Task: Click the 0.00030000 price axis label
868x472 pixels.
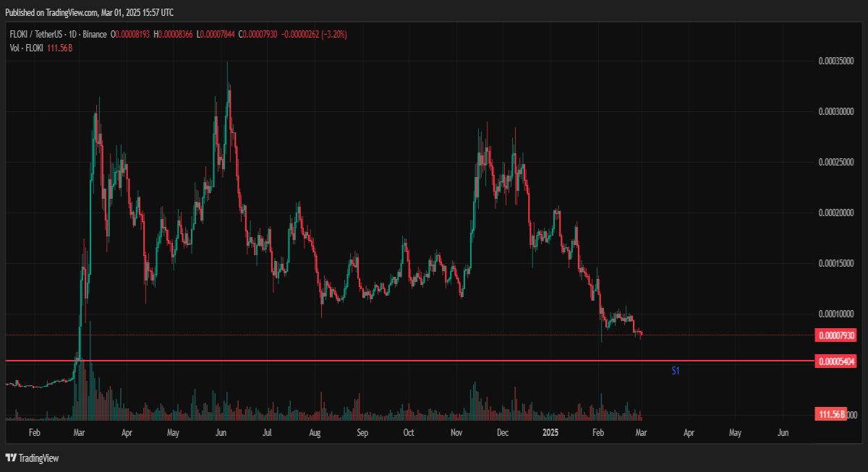Action: click(836, 112)
